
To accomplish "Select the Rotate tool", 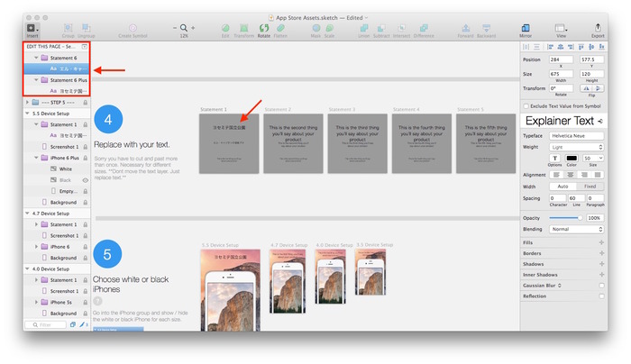I will 264,28.
